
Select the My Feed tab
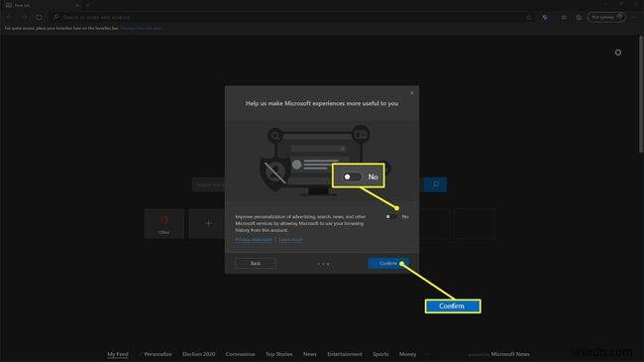point(118,354)
